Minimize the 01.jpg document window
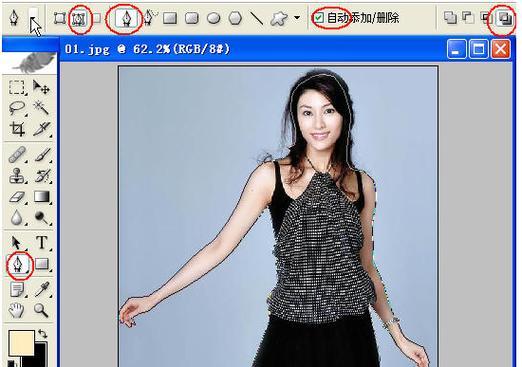The image size is (522, 367). click(x=456, y=49)
